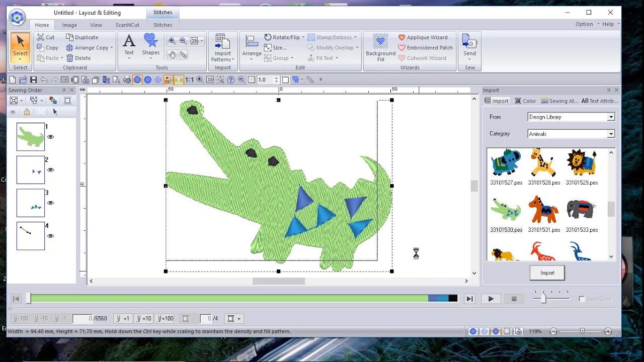Click the Cut command
Screen dimensions: 644x362
coord(45,37)
